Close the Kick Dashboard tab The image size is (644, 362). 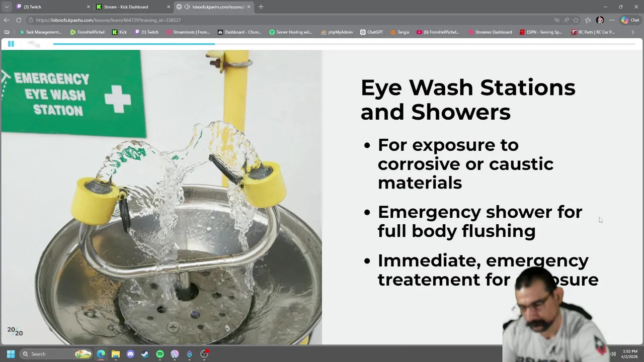(168, 7)
